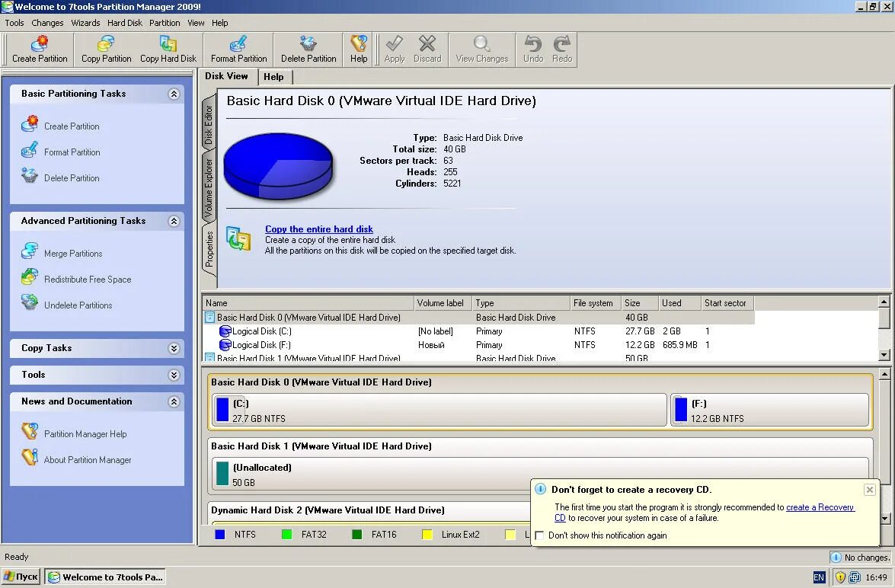Image resolution: width=895 pixels, height=588 pixels.
Task: Open the Wizards menu
Action: (85, 23)
